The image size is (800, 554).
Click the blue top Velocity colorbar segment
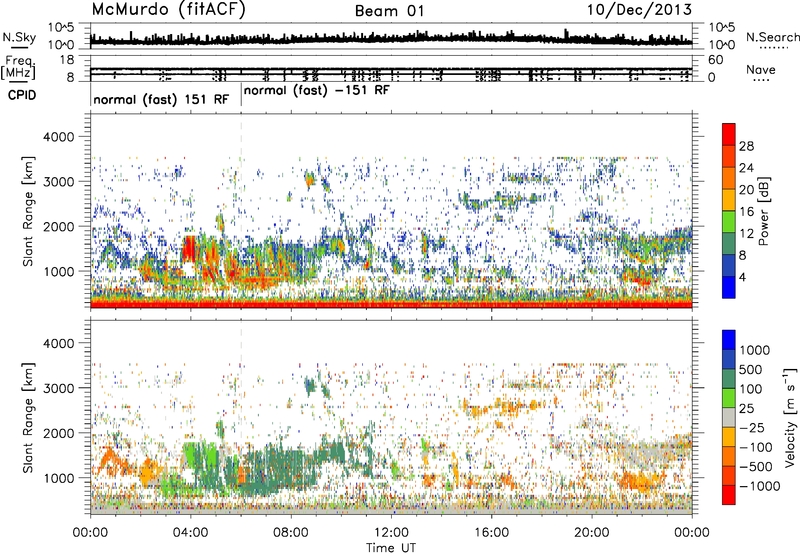click(x=729, y=340)
